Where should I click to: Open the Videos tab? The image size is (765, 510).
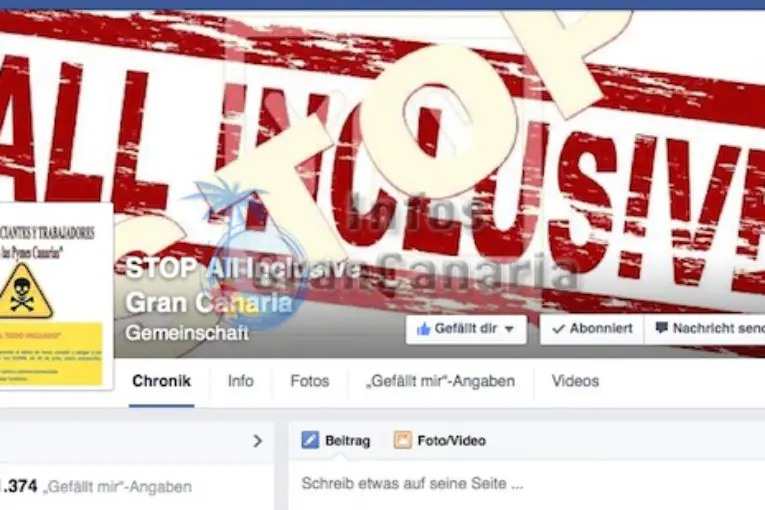575,381
